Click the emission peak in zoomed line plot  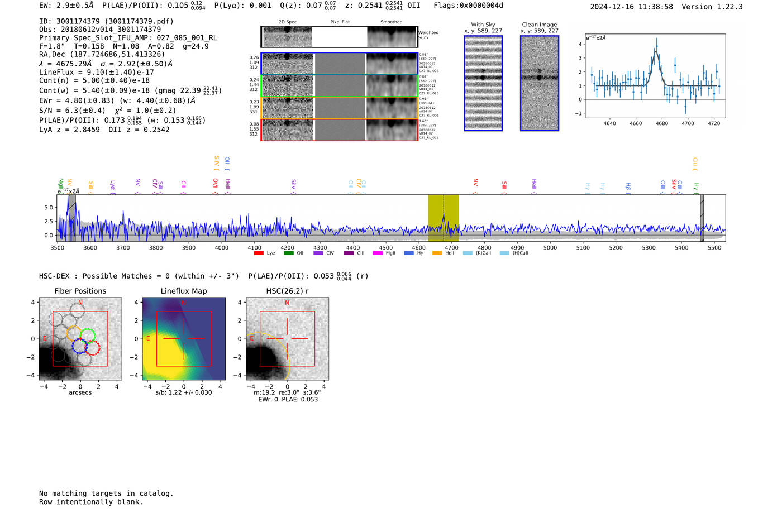pos(656,47)
